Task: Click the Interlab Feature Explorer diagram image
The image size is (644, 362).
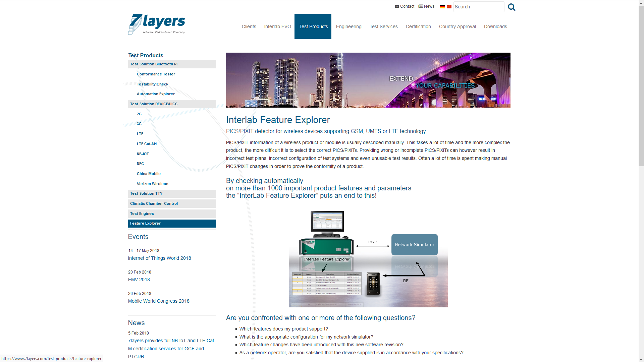Action: coord(368,258)
